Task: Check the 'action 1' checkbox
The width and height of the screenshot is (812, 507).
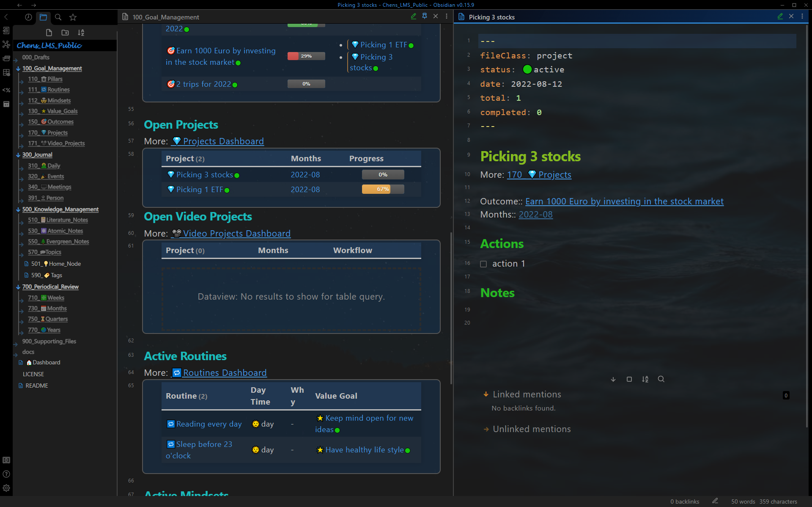Action: (x=483, y=264)
